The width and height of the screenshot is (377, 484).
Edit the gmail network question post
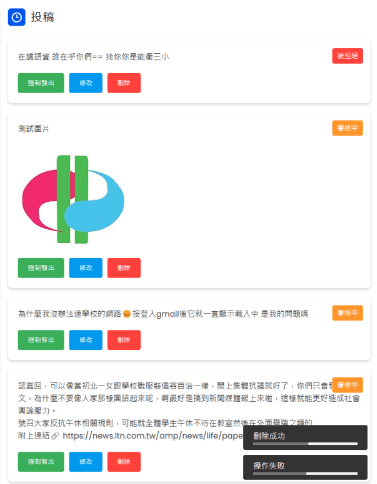click(x=86, y=340)
